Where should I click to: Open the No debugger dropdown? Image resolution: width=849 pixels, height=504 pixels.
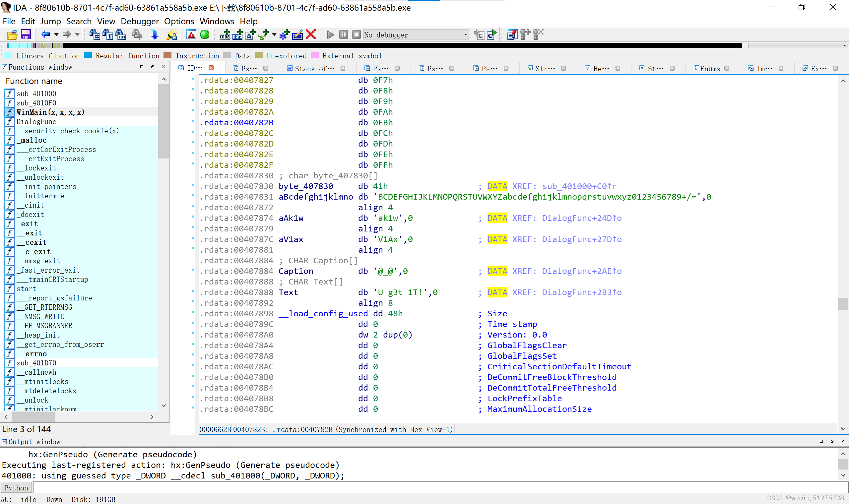tap(416, 34)
